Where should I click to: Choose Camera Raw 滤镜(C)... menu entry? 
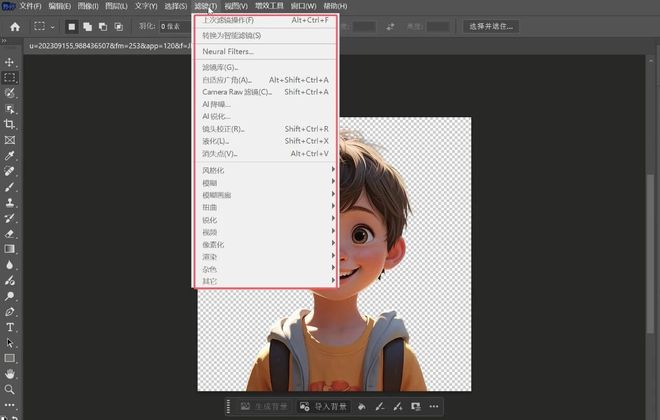(265, 92)
